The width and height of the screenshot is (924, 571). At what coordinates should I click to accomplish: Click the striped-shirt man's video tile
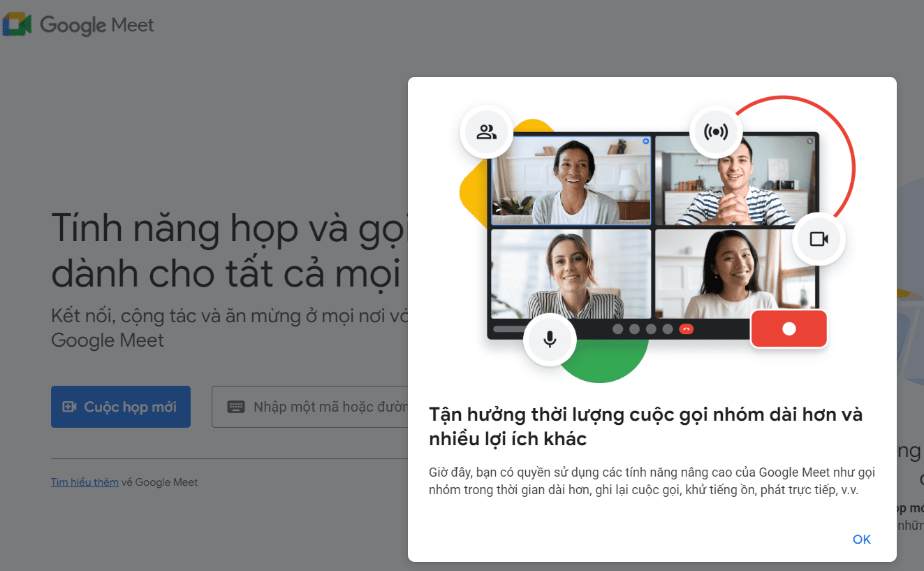[735, 181]
